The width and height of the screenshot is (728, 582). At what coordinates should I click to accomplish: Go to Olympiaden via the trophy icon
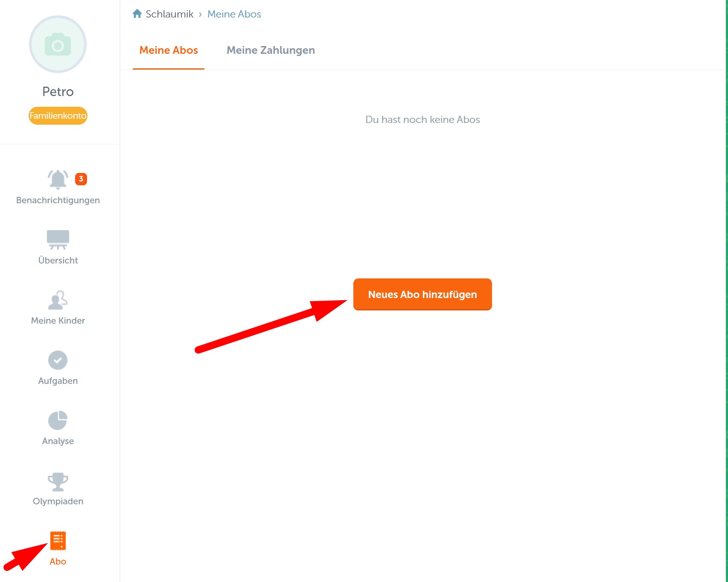point(58,481)
